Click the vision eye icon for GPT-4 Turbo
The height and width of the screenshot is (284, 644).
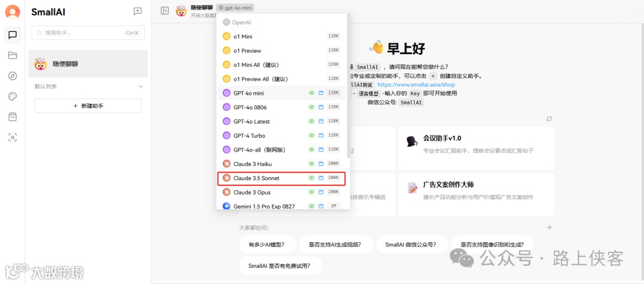click(311, 135)
